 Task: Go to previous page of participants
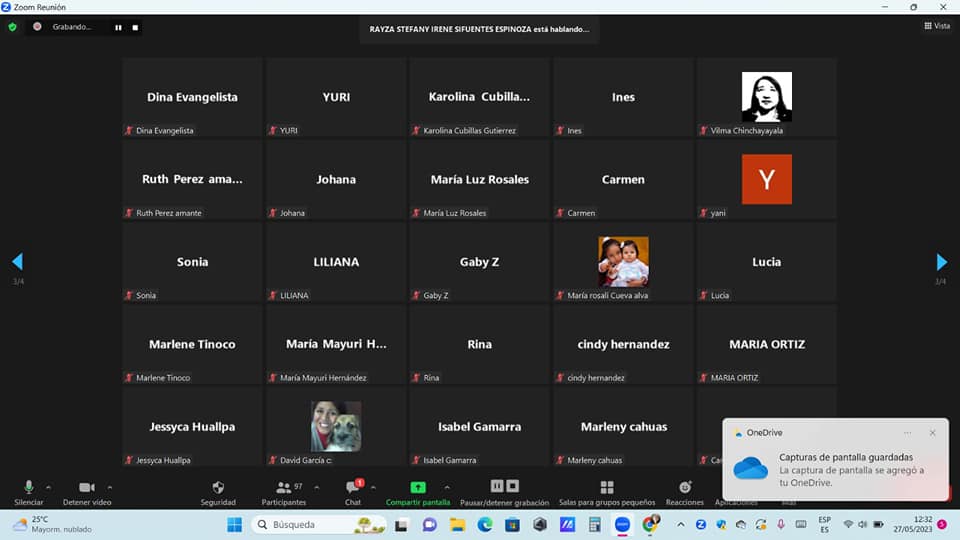[17, 262]
